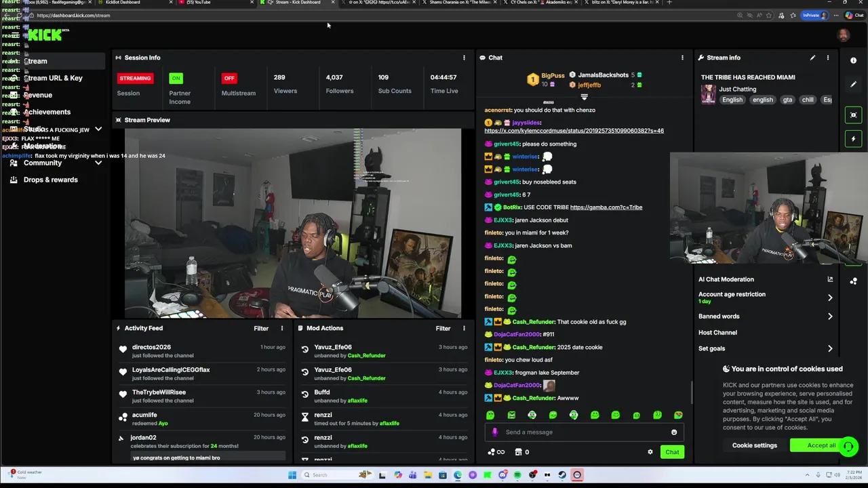Open AI Chat Moderation stats icon
This screenshot has height=488, width=868.
tap(830, 279)
